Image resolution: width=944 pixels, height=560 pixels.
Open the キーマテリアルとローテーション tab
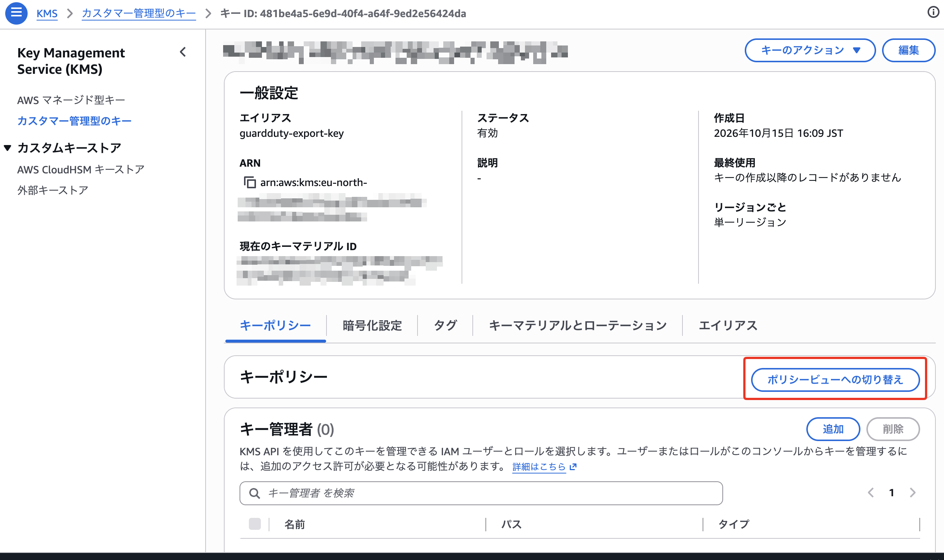click(x=578, y=325)
